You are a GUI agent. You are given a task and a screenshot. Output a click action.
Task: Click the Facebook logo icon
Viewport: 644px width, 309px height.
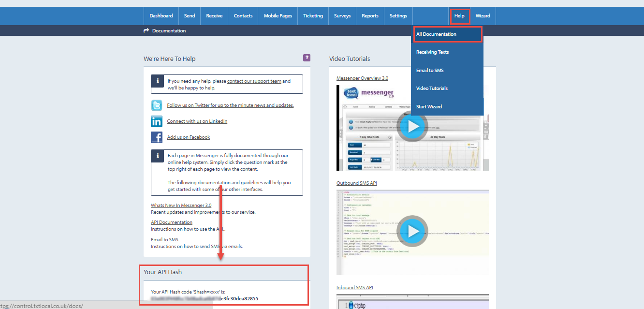[157, 137]
